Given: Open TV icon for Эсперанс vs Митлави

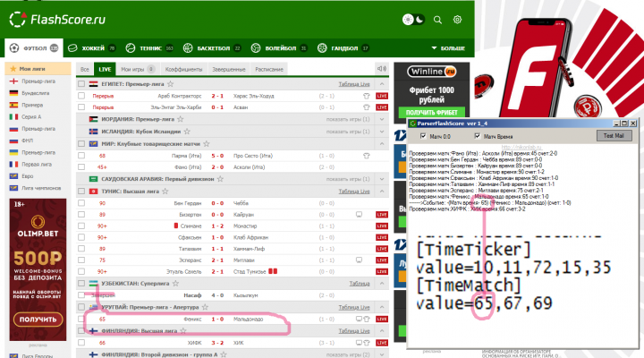Looking at the screenshot, I should [x=359, y=260].
